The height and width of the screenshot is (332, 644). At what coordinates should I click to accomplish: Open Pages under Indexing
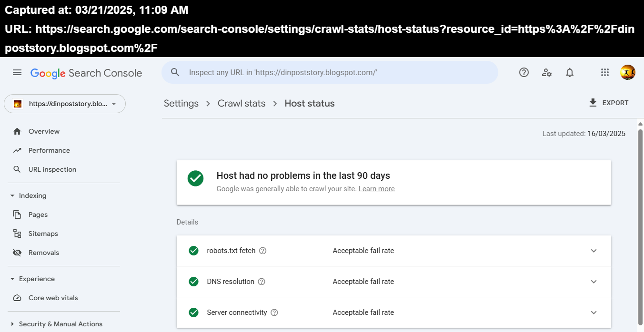click(38, 215)
